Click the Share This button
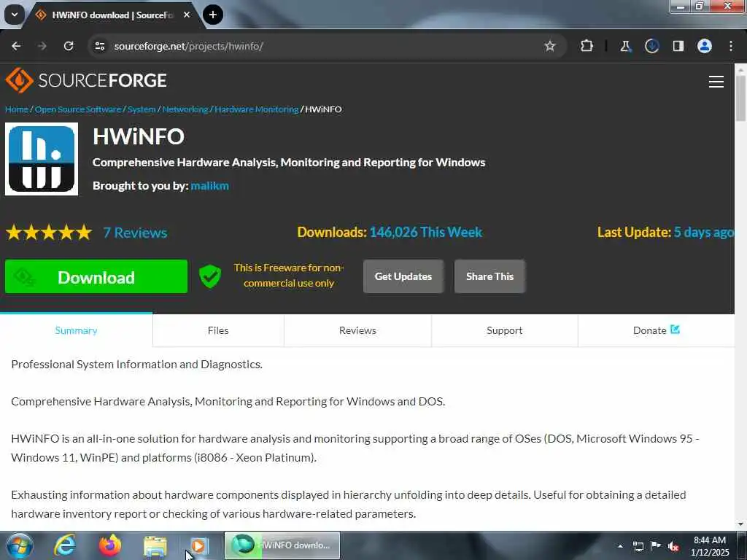The width and height of the screenshot is (747, 560). 489,276
